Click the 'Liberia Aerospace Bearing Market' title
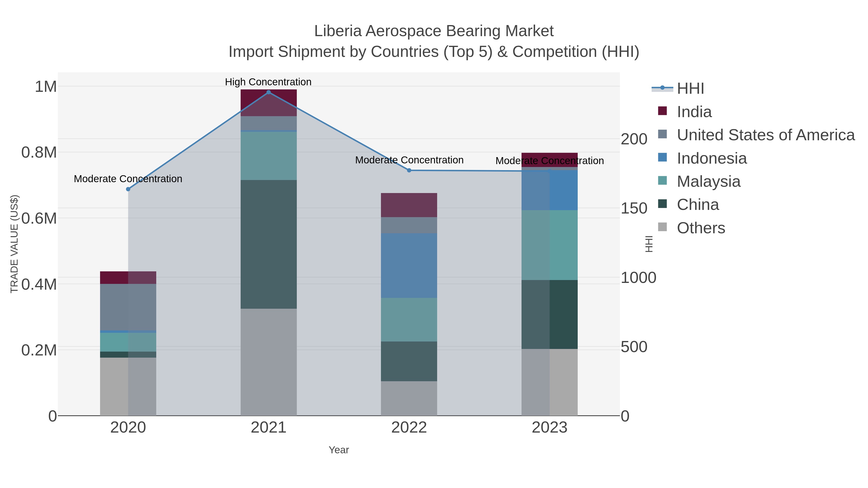Image resolution: width=868 pixels, height=488 pixels. click(434, 31)
